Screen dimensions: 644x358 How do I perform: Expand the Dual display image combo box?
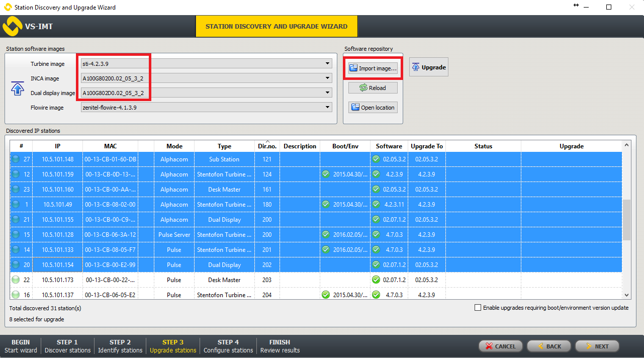click(x=327, y=93)
